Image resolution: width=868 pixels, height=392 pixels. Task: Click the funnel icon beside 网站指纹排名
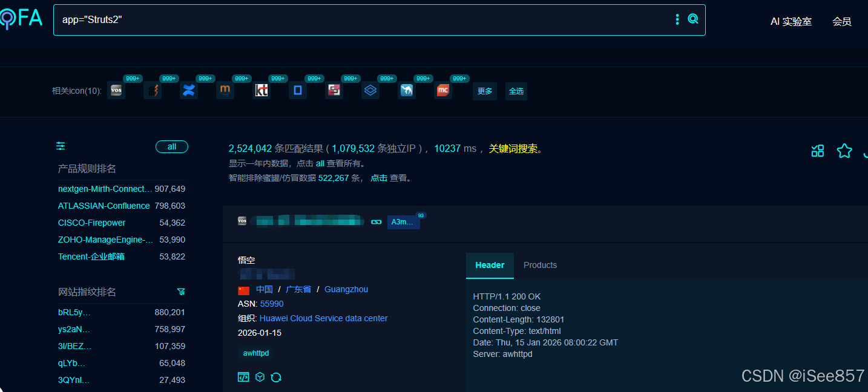point(181,292)
